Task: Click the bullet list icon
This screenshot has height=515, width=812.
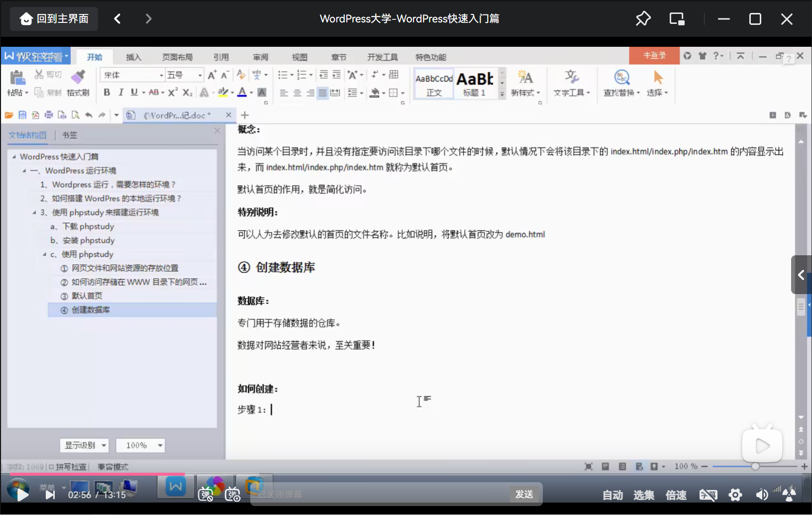Action: (283, 75)
